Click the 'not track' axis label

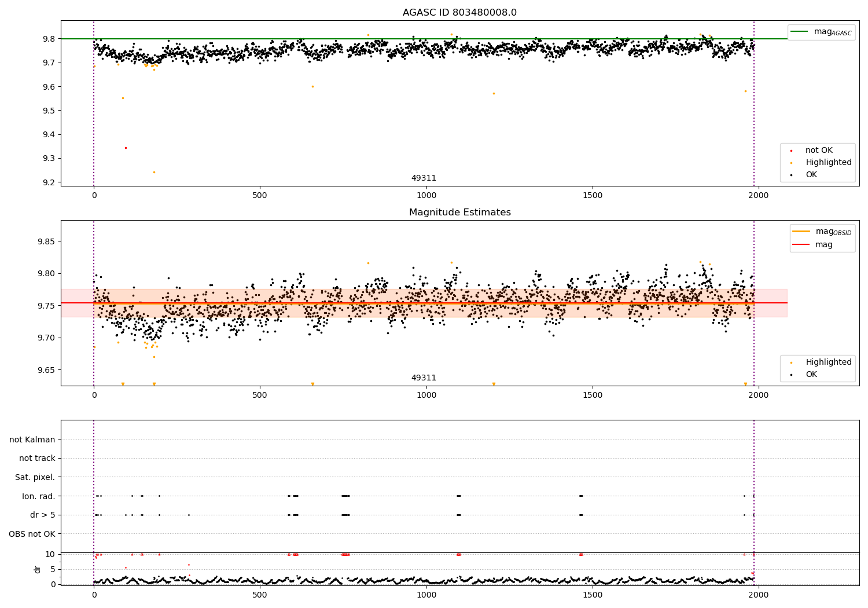(x=37, y=459)
